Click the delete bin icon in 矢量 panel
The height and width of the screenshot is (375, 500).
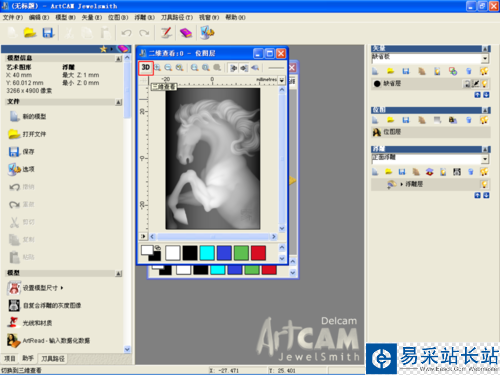click(x=469, y=71)
